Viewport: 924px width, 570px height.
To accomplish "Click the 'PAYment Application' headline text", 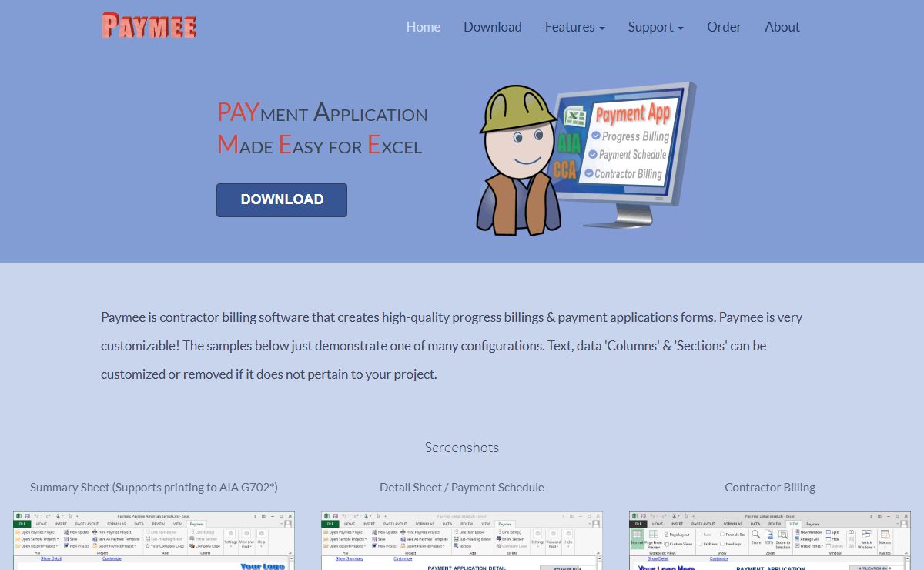I will (323, 113).
